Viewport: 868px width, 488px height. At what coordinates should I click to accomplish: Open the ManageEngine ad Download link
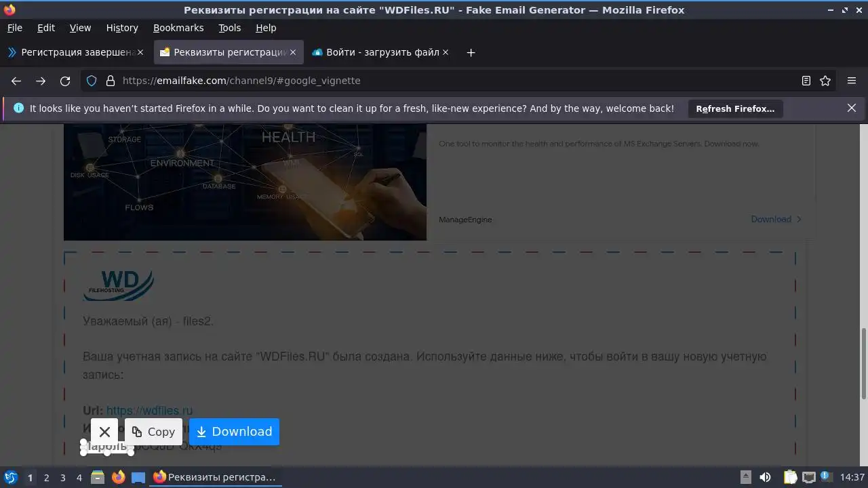(x=776, y=219)
